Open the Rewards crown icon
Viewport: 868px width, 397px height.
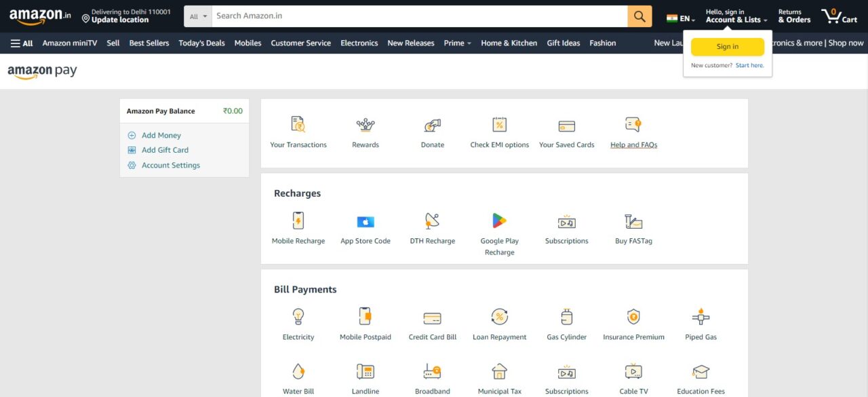366,125
